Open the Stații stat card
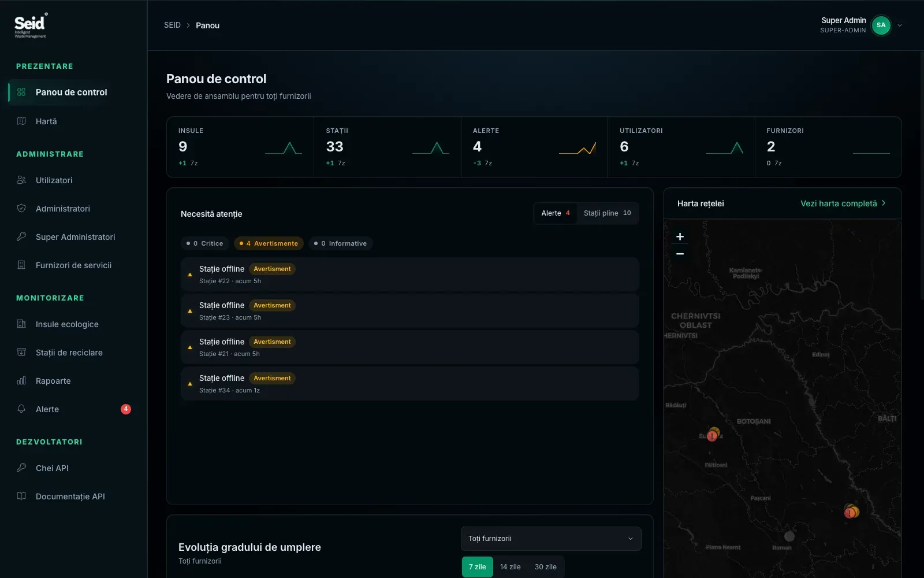This screenshot has height=578, width=924. (x=388, y=147)
